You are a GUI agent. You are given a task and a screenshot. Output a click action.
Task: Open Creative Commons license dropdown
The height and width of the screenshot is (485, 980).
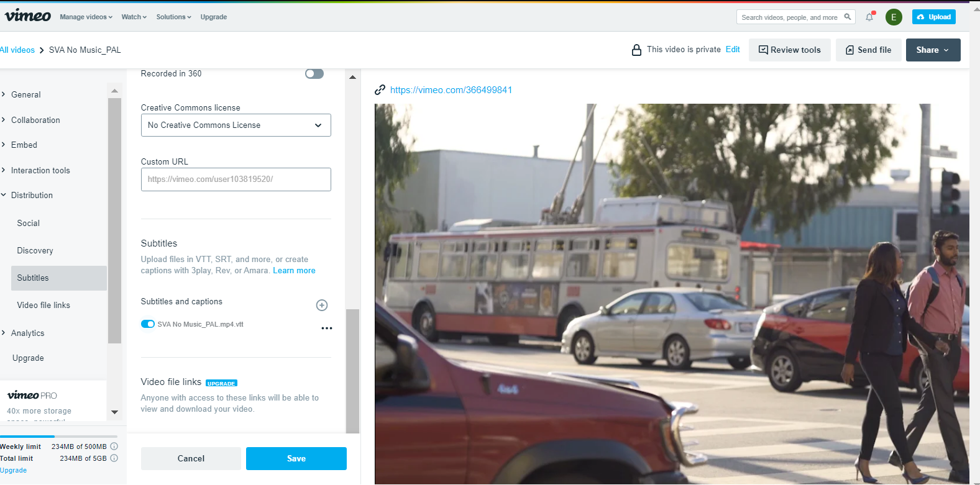coord(236,125)
